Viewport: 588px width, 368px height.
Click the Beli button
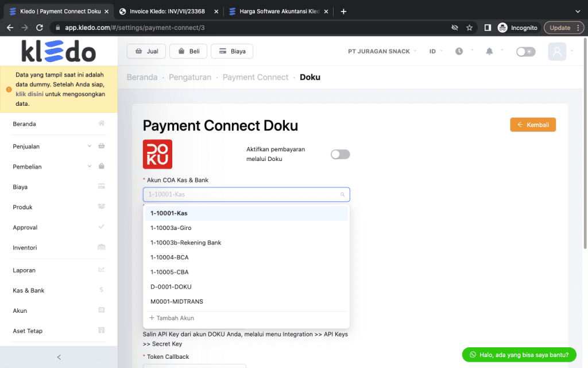coord(188,51)
